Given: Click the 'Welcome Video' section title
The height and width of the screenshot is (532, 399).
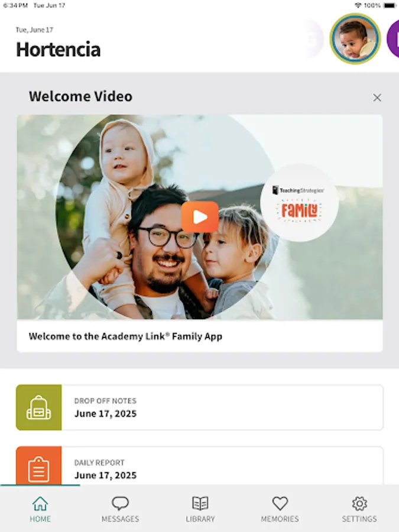Looking at the screenshot, I should coord(81,96).
